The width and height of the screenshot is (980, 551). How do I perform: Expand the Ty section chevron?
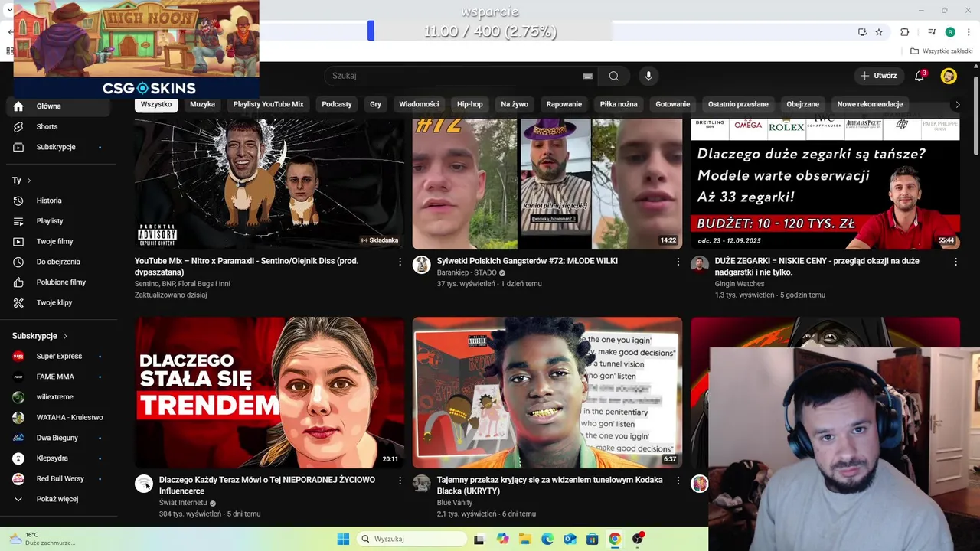tap(29, 181)
